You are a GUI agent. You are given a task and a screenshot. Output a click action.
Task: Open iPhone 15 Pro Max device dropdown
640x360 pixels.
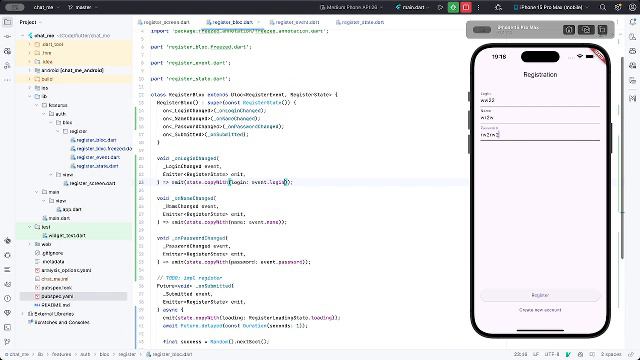[551, 7]
